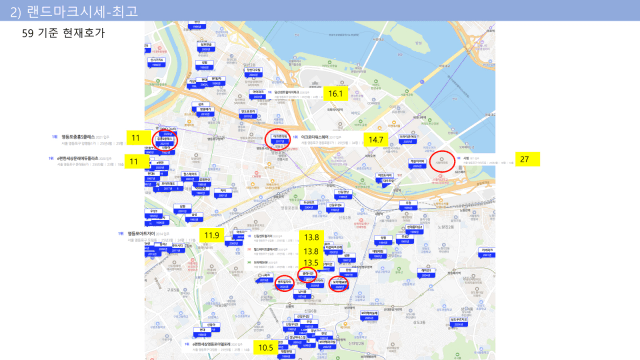The image size is (640, 360).
Task: Open the 시범 listing row near 27
Action: [x=485, y=160]
